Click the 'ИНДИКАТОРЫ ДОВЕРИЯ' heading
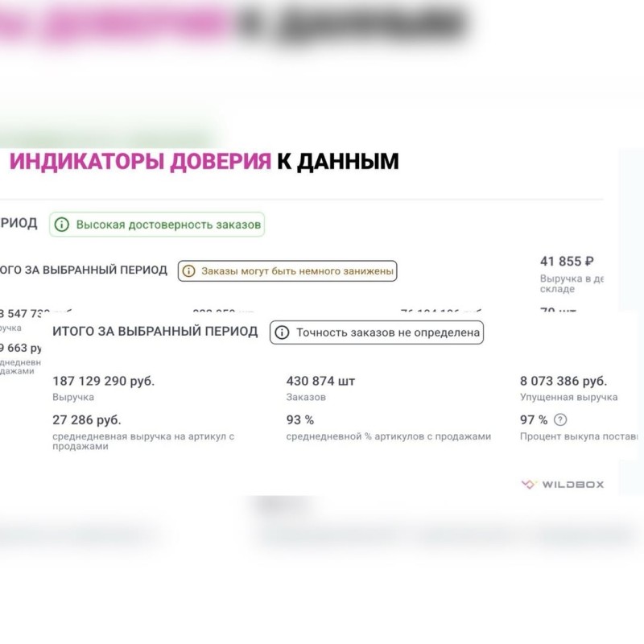The width and height of the screenshot is (644, 644). click(x=140, y=162)
